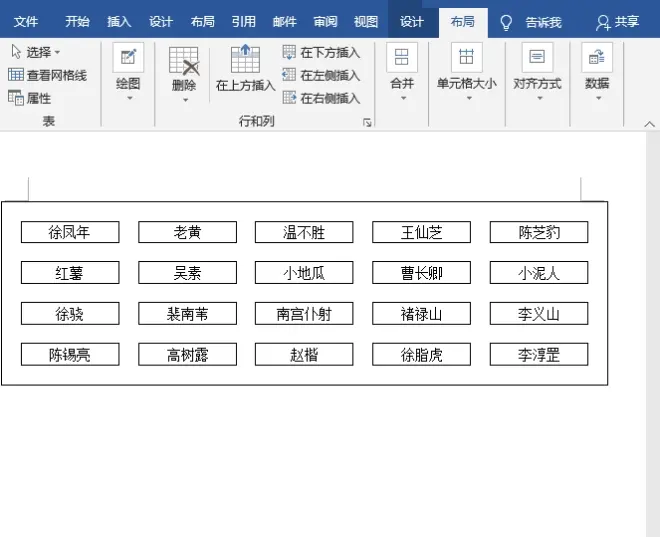Click the vertical scrollbar on the right
Viewport: 660px width, 537px height.
coord(653,335)
